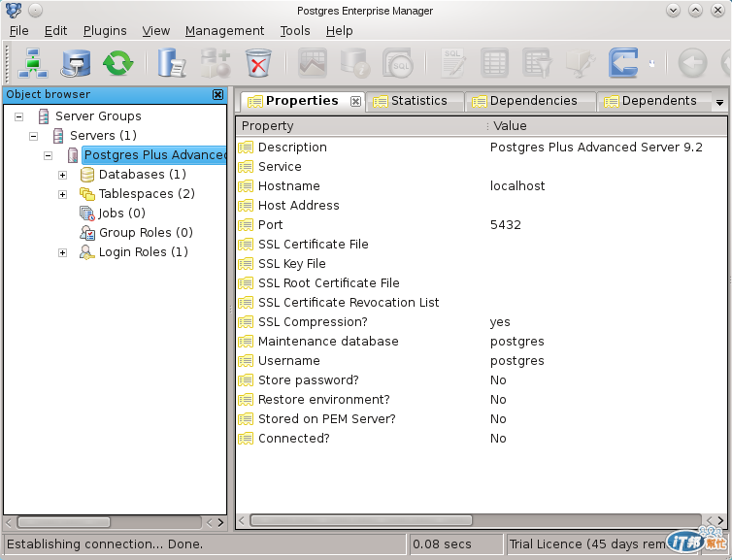Click Object browser scroll right arrow
Image resolution: width=732 pixels, height=560 pixels.
[x=220, y=522]
